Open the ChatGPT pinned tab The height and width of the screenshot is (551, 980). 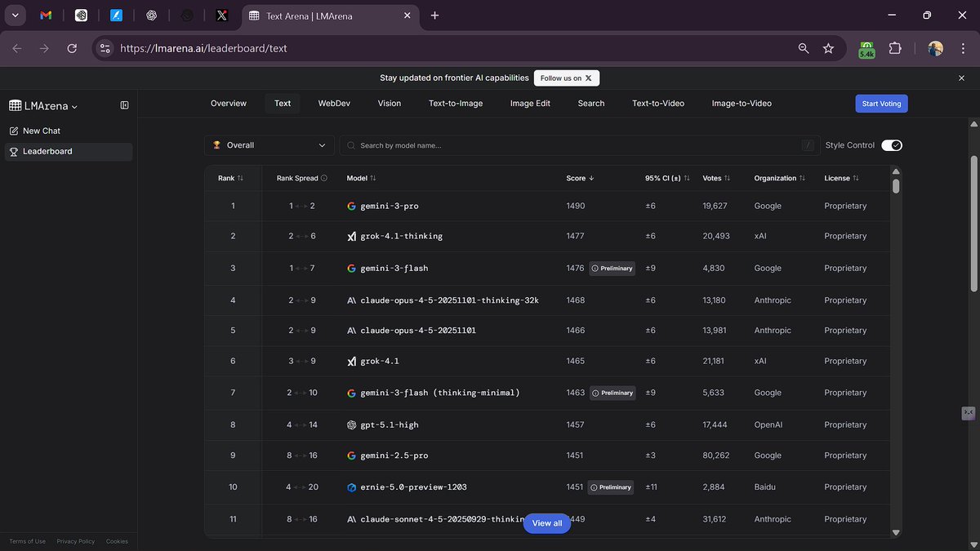coord(151,16)
